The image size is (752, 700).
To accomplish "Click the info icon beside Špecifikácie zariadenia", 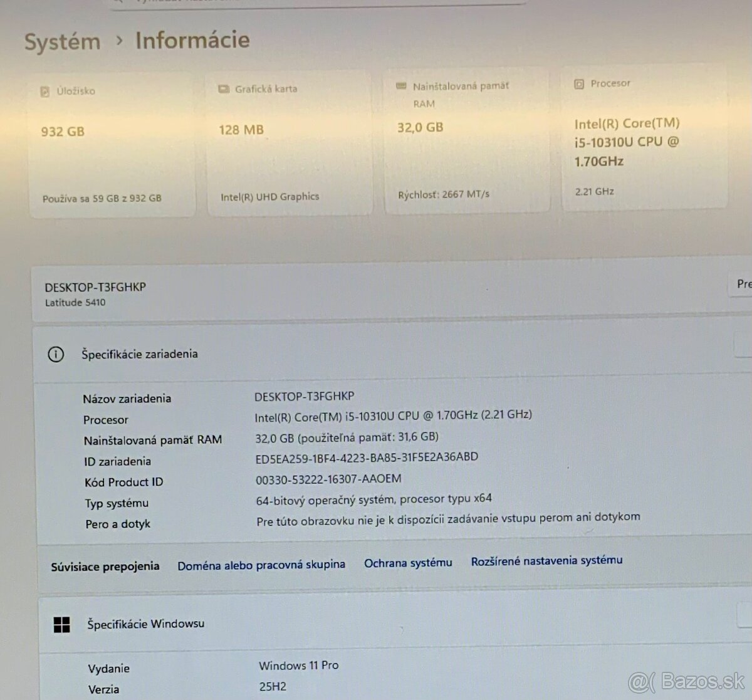I will pos(56,353).
